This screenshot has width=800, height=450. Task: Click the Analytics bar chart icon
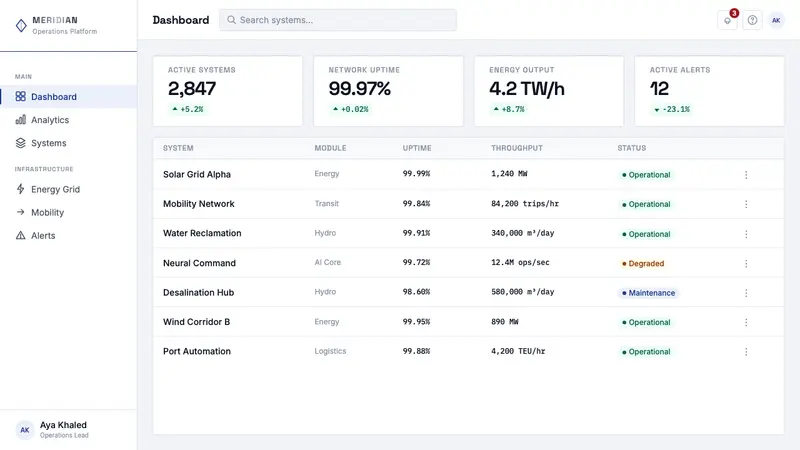pos(20,120)
